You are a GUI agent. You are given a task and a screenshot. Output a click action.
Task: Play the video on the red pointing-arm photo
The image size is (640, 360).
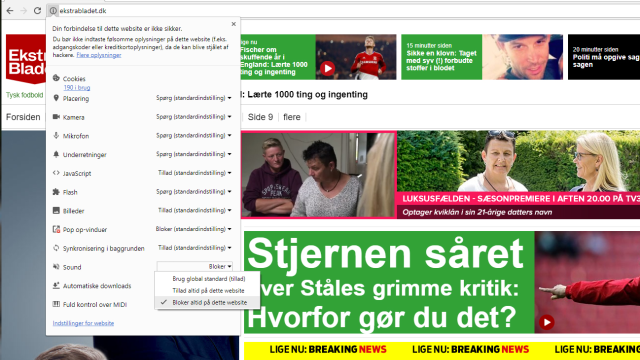tap(547, 322)
